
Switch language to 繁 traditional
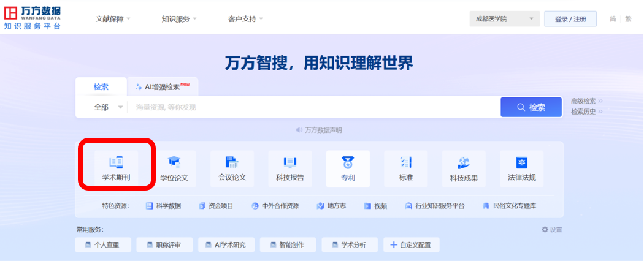click(629, 19)
